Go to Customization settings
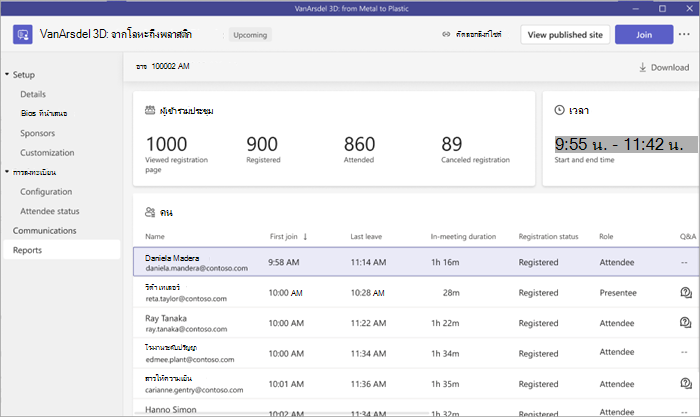Screen dimensions: 700x417 (47, 153)
